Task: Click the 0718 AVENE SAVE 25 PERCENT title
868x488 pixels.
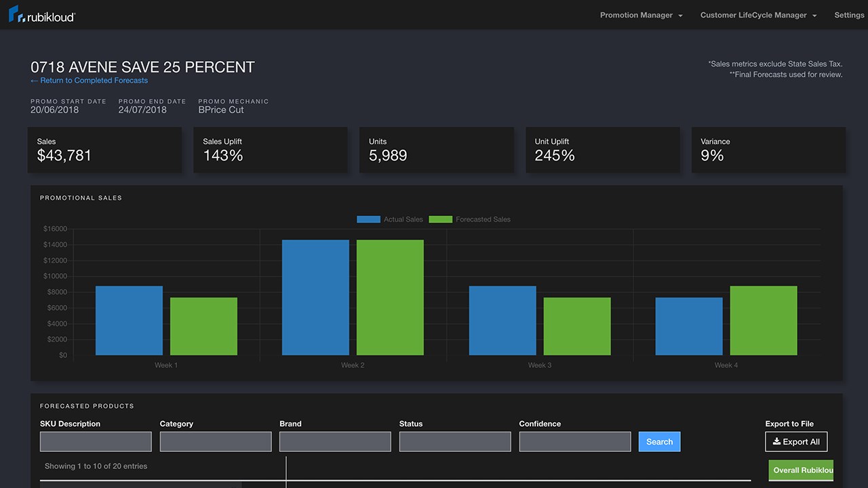Action: (x=143, y=67)
